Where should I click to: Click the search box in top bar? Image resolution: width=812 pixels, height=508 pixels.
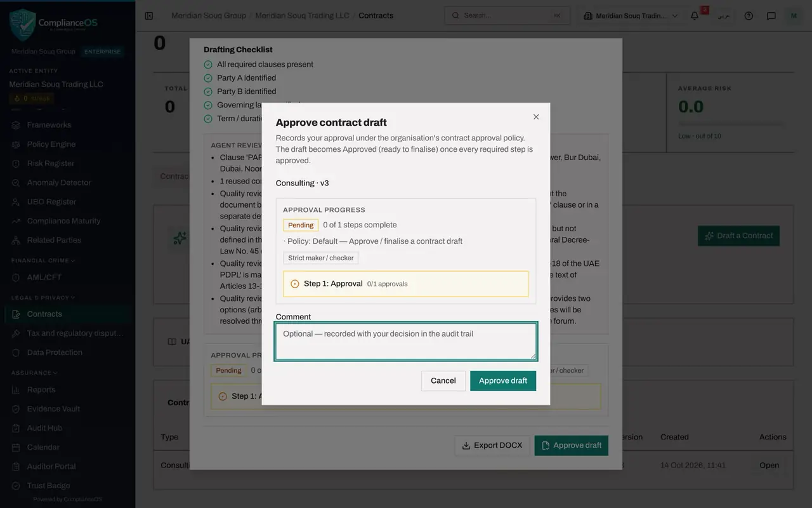507,16
